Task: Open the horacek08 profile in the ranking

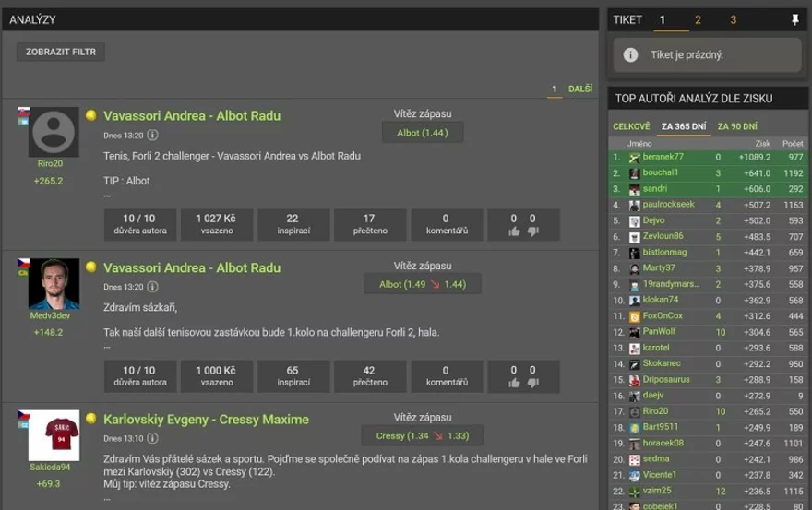Action: click(663, 444)
